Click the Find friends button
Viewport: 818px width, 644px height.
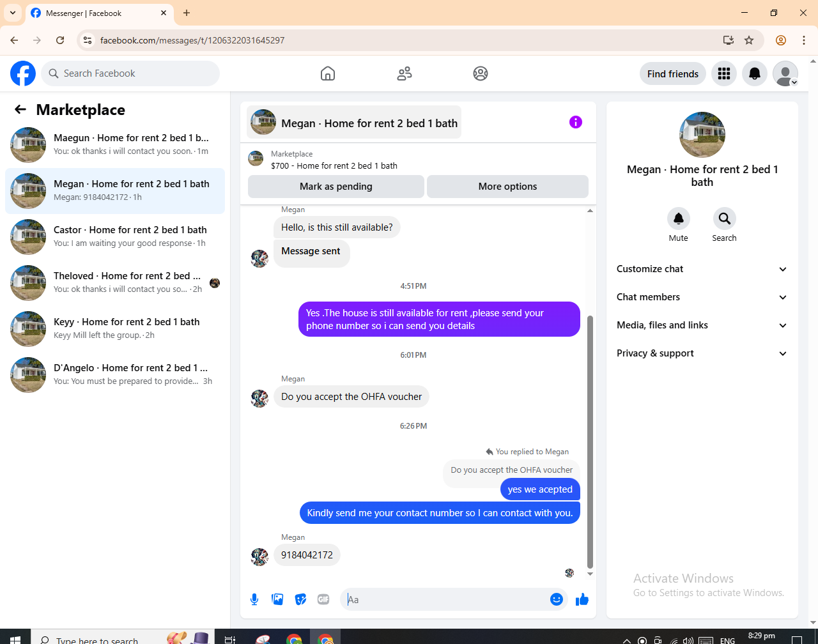tap(673, 73)
